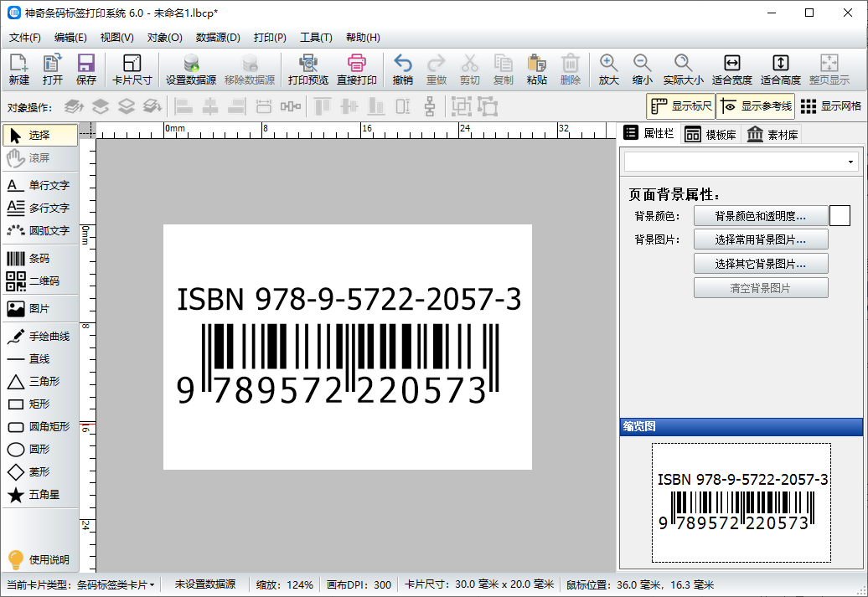Select the ISBN text on the canvas
This screenshot has height=597, width=868.
[x=349, y=299]
